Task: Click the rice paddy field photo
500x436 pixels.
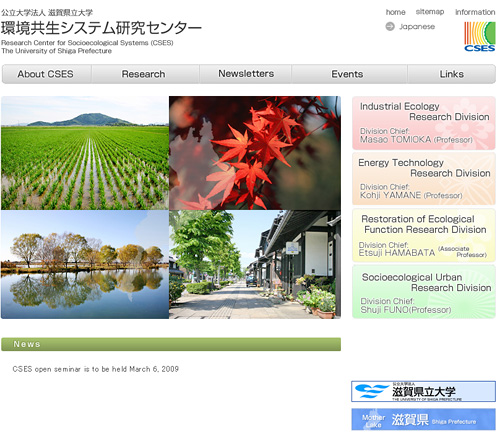Action: coord(85,153)
